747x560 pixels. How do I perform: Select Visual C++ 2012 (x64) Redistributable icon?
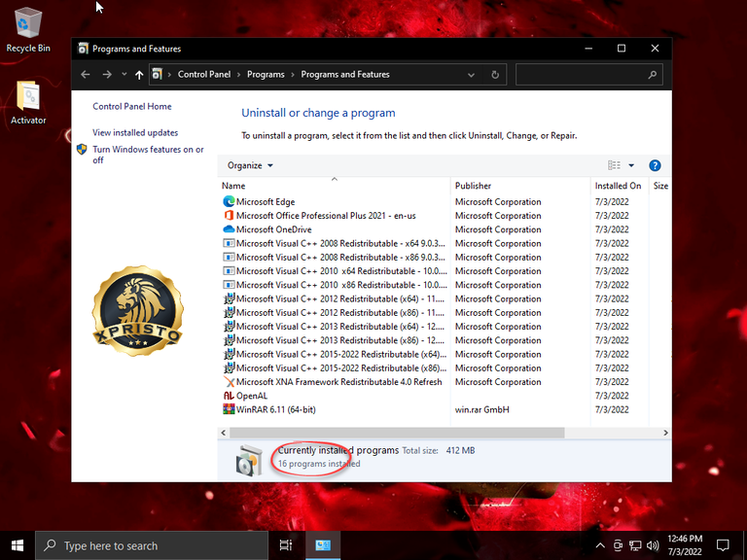click(229, 298)
